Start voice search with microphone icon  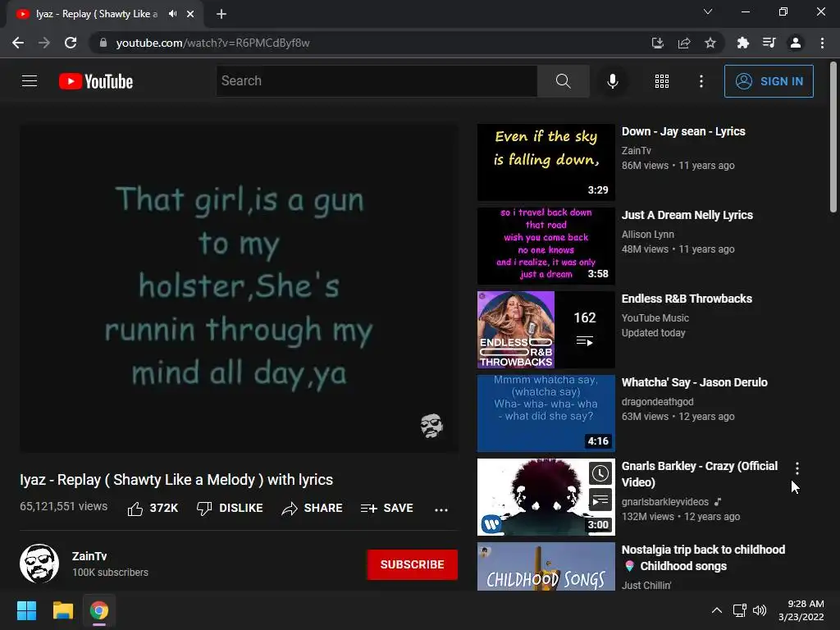coord(612,81)
